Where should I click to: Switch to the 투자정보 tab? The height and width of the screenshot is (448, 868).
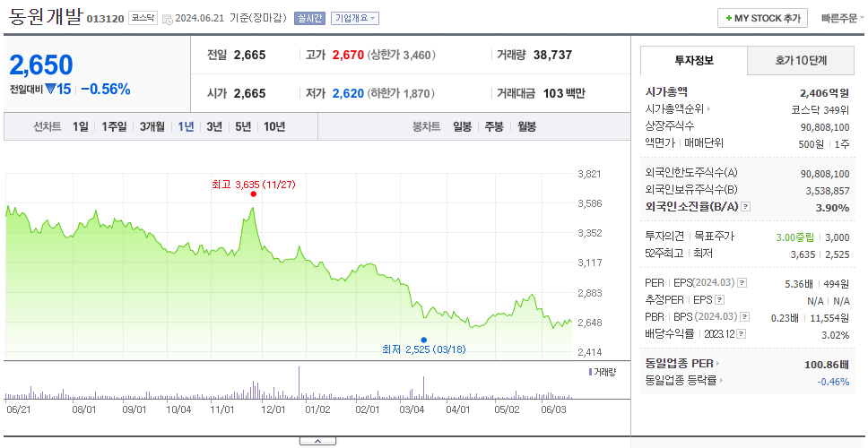694,60
